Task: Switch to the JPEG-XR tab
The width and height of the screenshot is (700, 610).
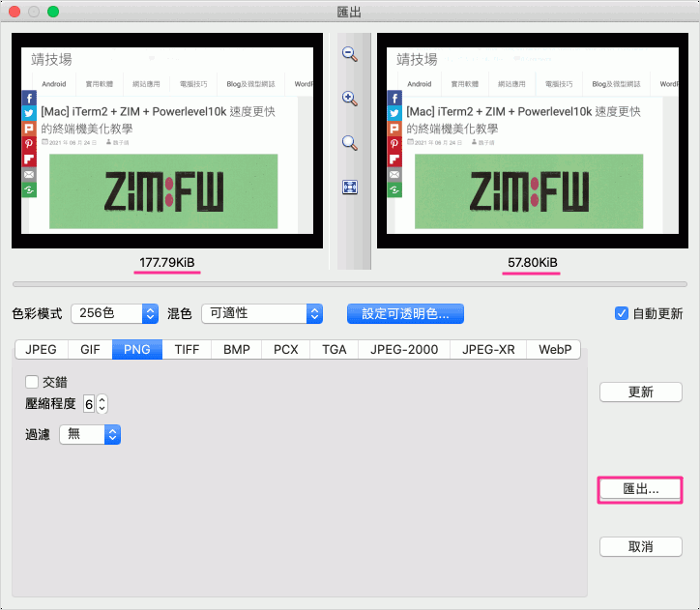Action: coord(488,349)
